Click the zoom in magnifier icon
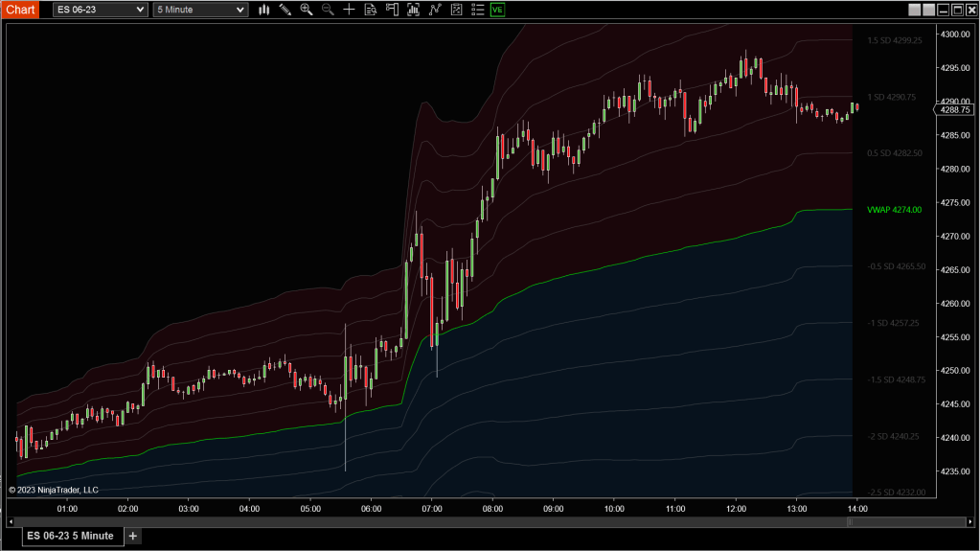This screenshot has height=551, width=980. tap(307, 10)
